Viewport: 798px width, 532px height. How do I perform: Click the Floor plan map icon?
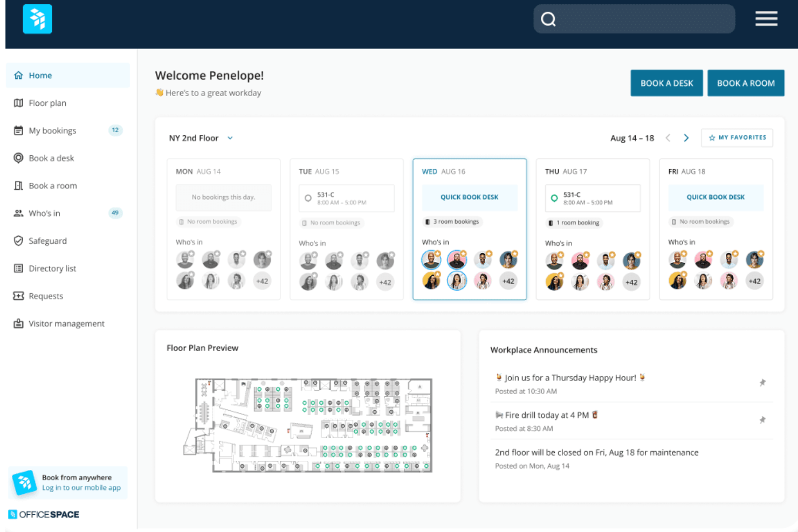click(18, 103)
